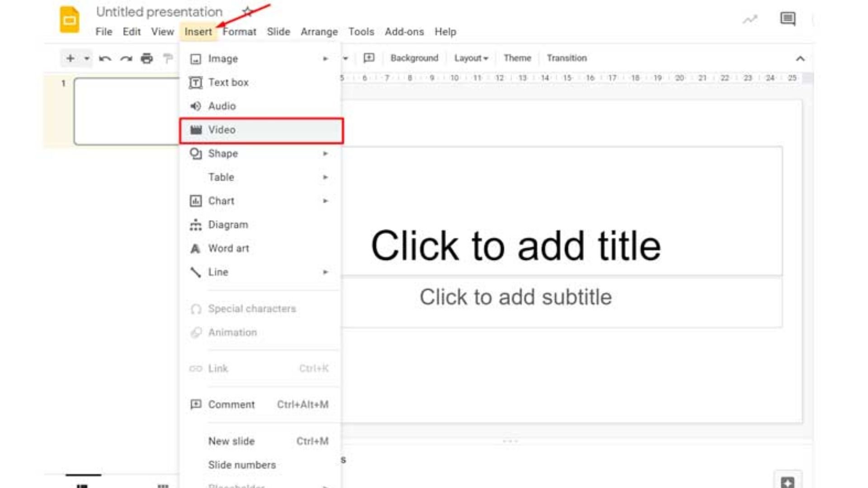The height and width of the screenshot is (488, 868).
Task: Choose New slide from Insert menu
Action: pos(260,441)
